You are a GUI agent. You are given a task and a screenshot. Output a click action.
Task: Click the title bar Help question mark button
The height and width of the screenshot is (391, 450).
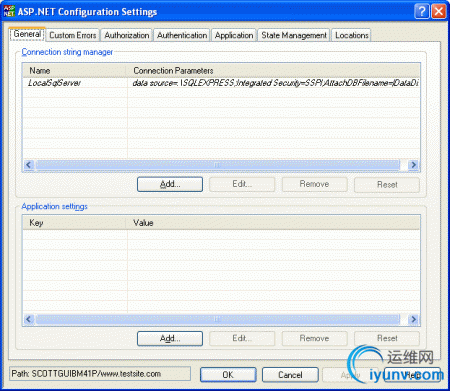[422, 11]
